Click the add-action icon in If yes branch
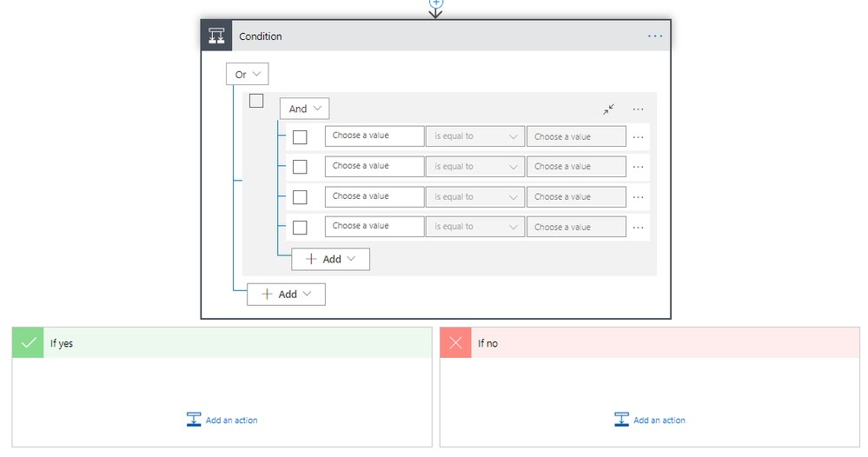The image size is (868, 457). [x=194, y=420]
